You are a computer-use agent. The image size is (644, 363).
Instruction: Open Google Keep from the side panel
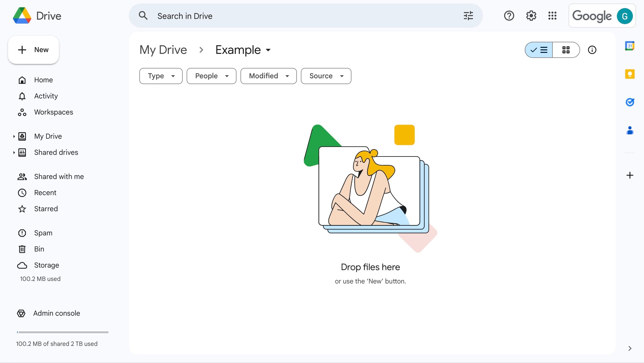coord(630,74)
